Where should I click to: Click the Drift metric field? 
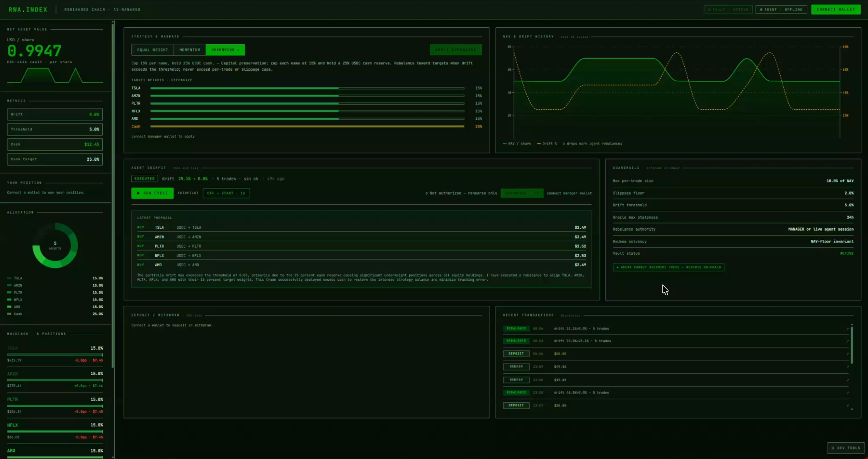tap(55, 114)
